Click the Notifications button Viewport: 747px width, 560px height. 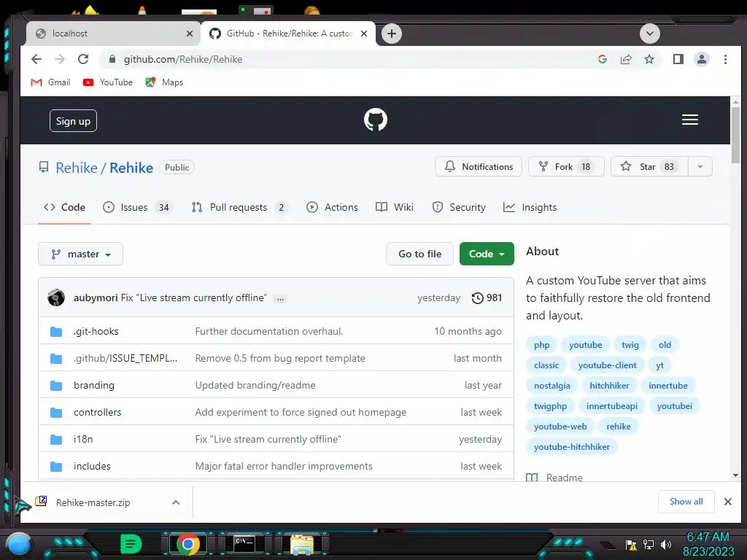click(479, 167)
